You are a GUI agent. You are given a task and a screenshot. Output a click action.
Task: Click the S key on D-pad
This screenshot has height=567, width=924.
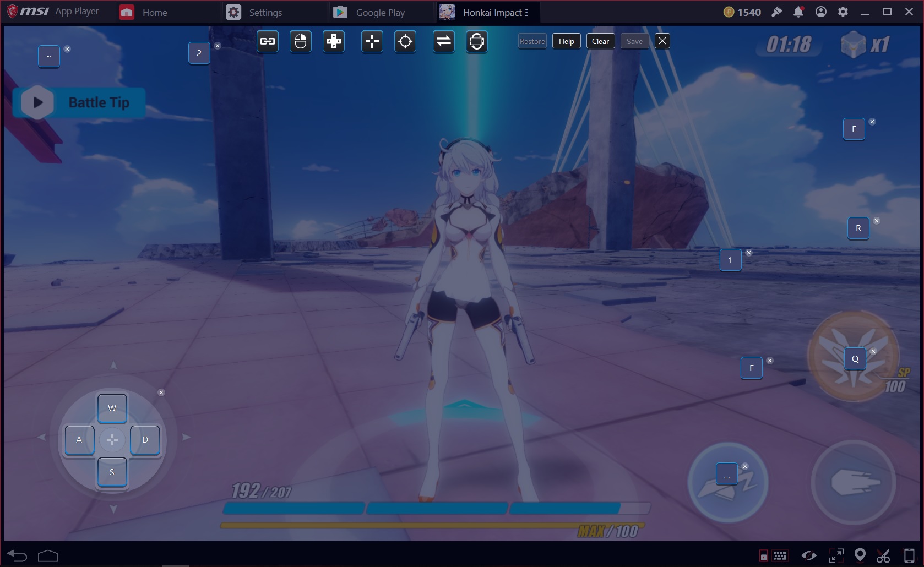click(x=112, y=472)
